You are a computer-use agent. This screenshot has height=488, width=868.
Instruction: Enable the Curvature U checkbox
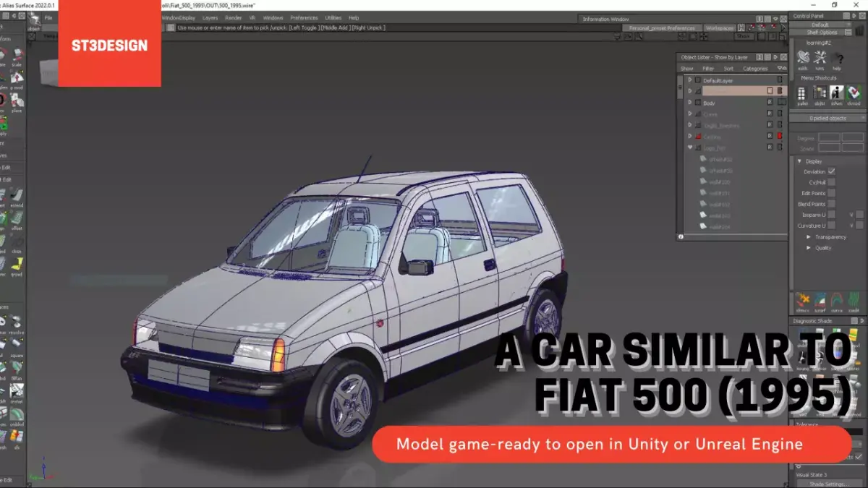[831, 226]
